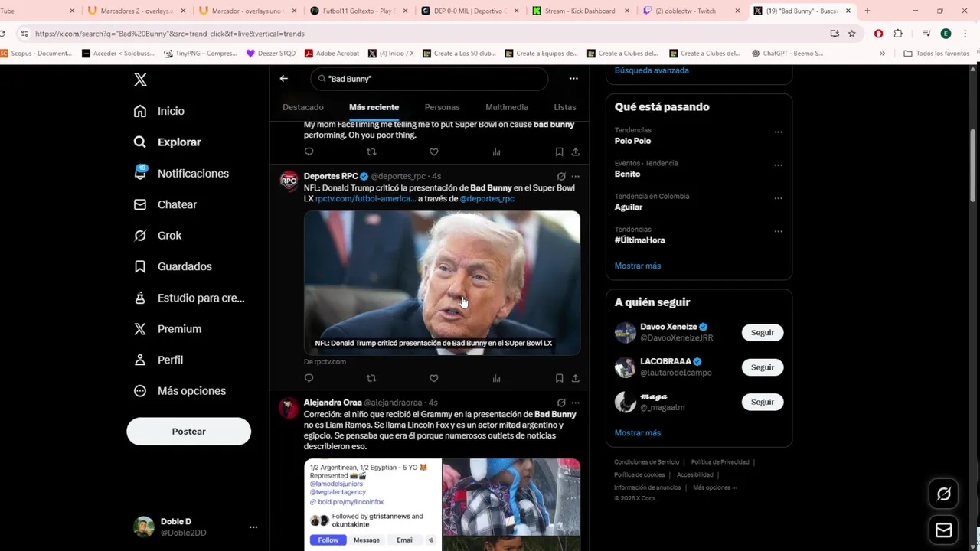
Task: Open Perfil person icon
Action: click(140, 360)
